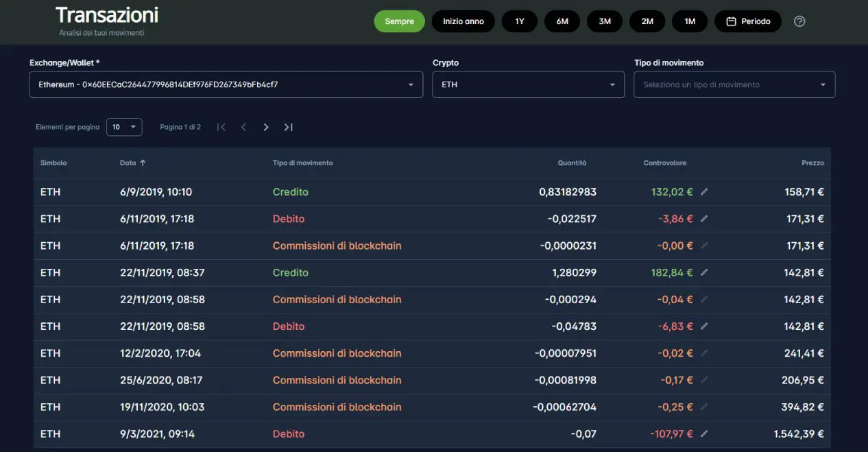Click pencil icon next to -0,04 €
Viewport: 868px width, 452px height.
(x=704, y=300)
